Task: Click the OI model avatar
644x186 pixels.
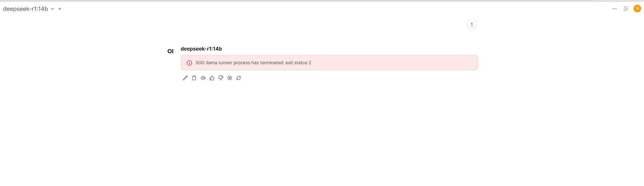Action: (x=171, y=51)
